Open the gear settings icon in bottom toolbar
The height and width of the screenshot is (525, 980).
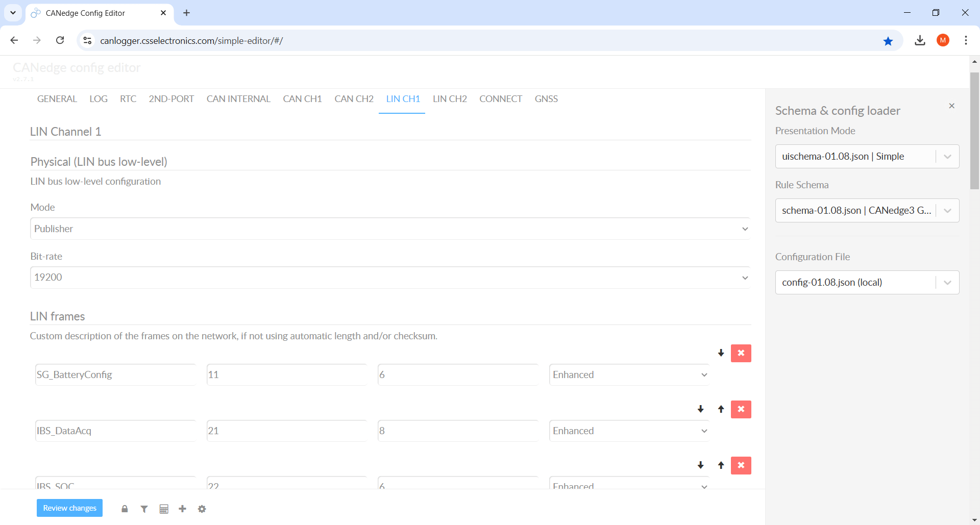(x=202, y=509)
